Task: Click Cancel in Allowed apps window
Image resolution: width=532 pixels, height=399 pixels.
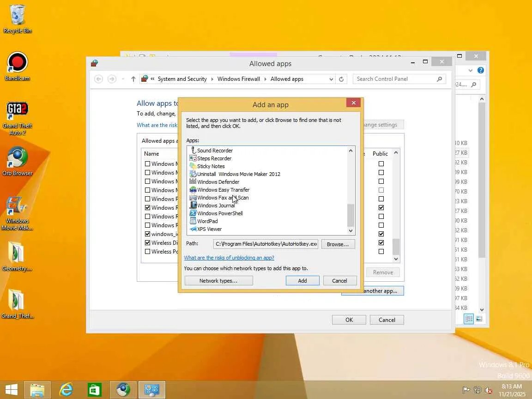Action: [387, 320]
